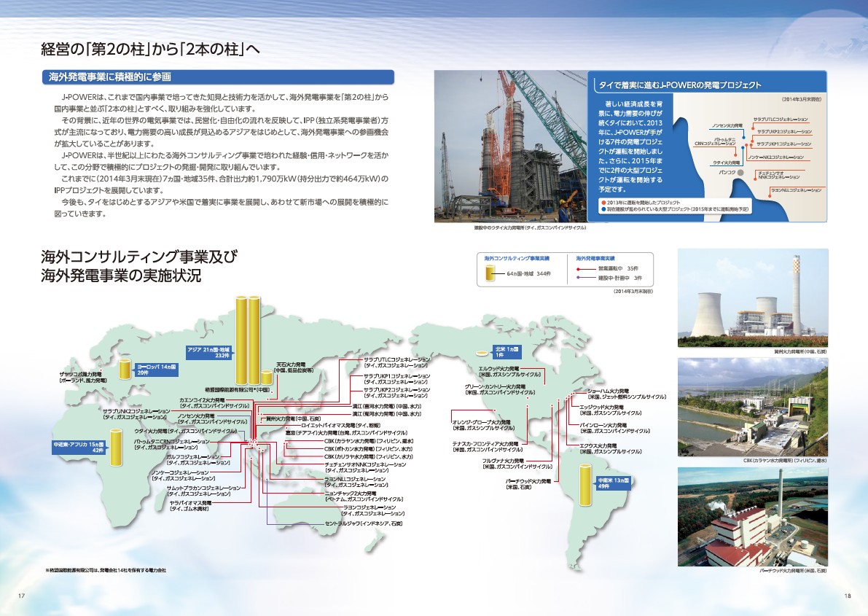Click カエンコイ2火力発電 label
Image resolution: width=868 pixels, height=616 pixels.
click(x=214, y=402)
